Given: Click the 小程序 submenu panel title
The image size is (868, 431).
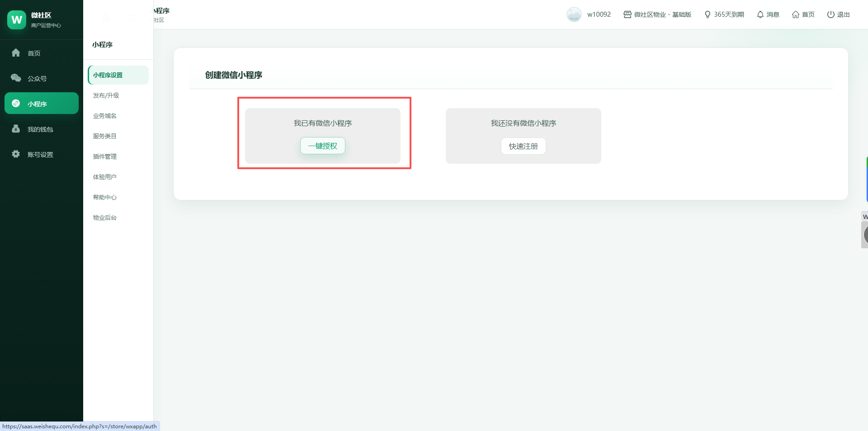Looking at the screenshot, I should coord(102,44).
